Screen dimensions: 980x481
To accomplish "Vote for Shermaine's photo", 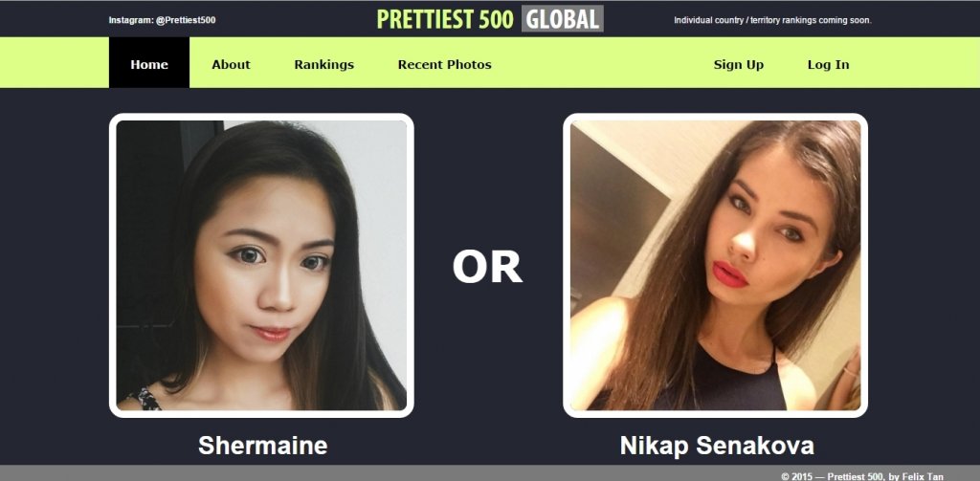I will coord(261,266).
